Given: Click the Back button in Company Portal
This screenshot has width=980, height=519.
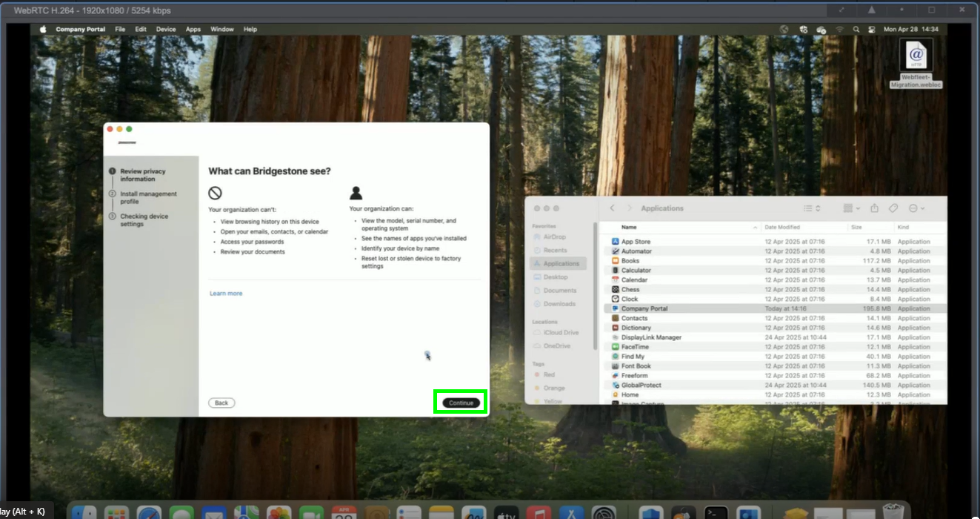Looking at the screenshot, I should click(x=221, y=403).
